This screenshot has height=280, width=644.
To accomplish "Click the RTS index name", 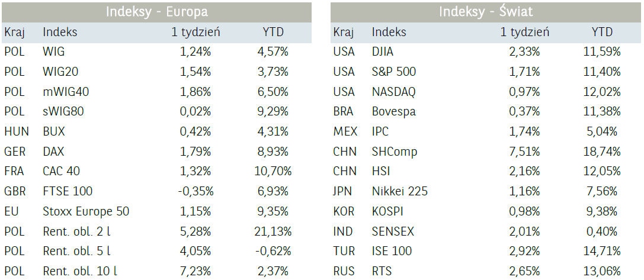I will coord(382,271).
